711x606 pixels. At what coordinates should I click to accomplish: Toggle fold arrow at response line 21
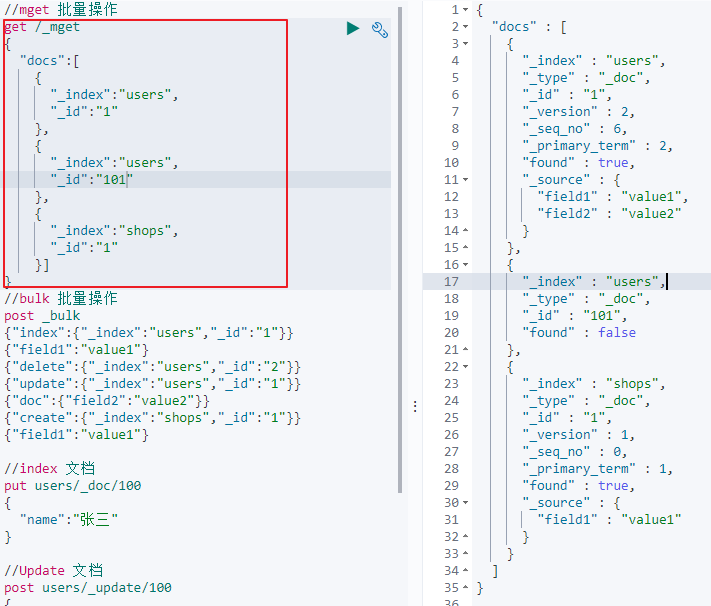click(x=466, y=350)
